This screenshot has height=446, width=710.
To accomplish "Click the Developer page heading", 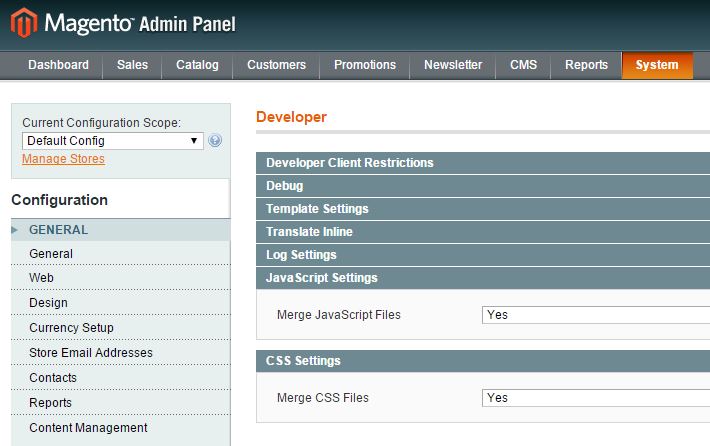I will coord(291,117).
